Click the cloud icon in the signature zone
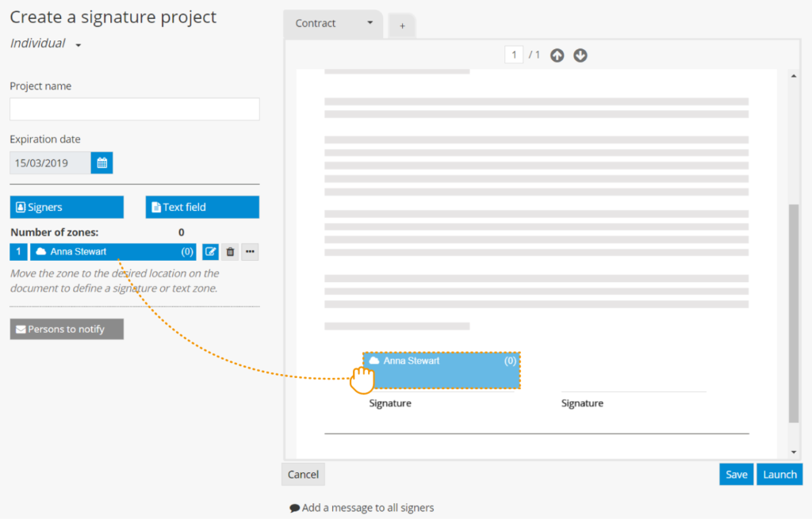The height and width of the screenshot is (519, 812). coord(374,361)
